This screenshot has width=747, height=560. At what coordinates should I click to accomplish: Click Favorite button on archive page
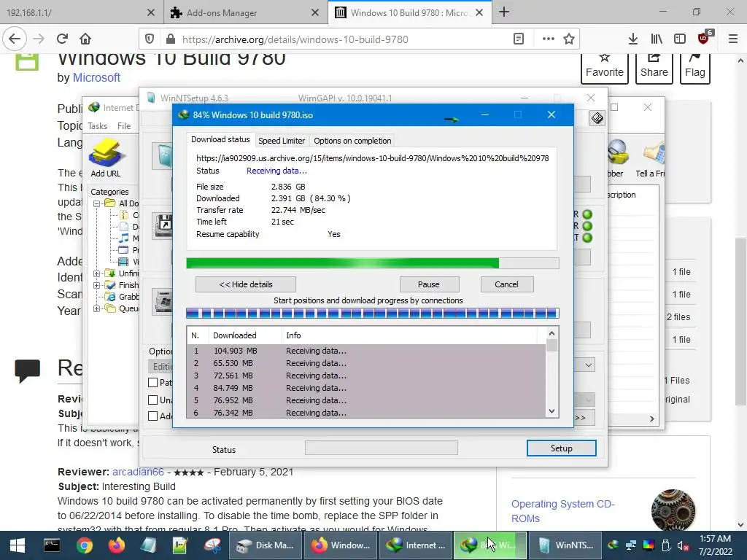tap(604, 68)
